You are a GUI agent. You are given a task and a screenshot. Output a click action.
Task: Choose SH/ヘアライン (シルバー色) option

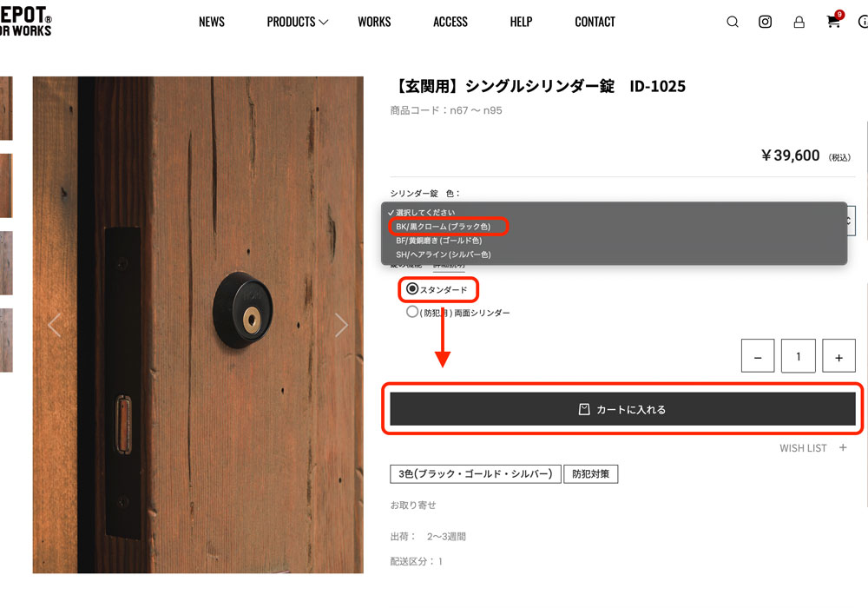click(444, 254)
